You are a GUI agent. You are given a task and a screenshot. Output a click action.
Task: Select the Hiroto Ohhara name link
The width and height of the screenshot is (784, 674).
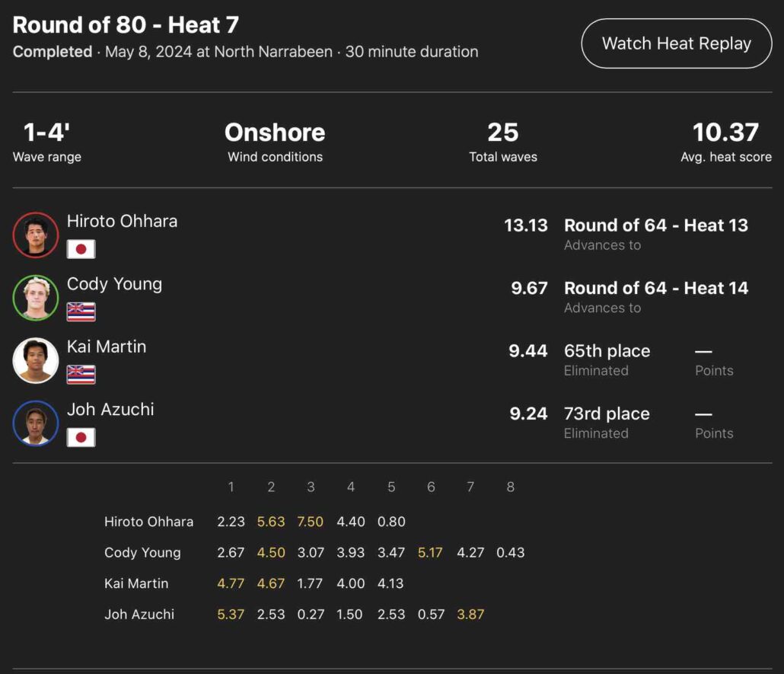[122, 222]
